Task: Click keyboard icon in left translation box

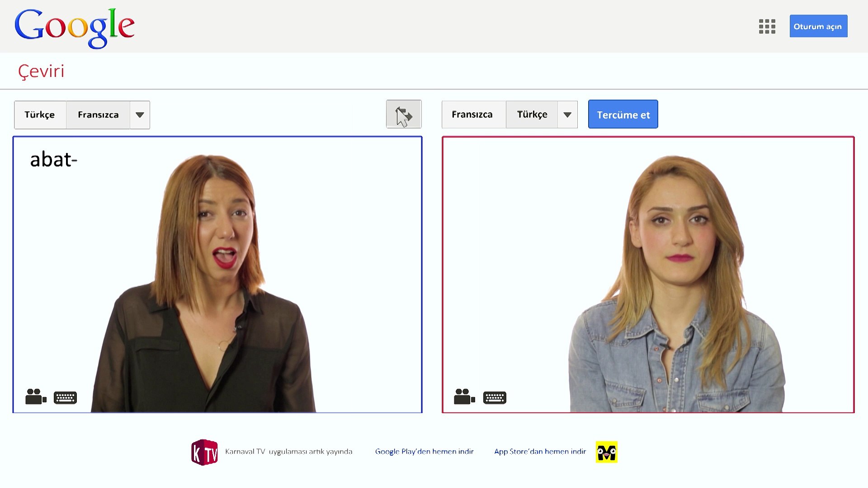Action: pyautogui.click(x=66, y=398)
